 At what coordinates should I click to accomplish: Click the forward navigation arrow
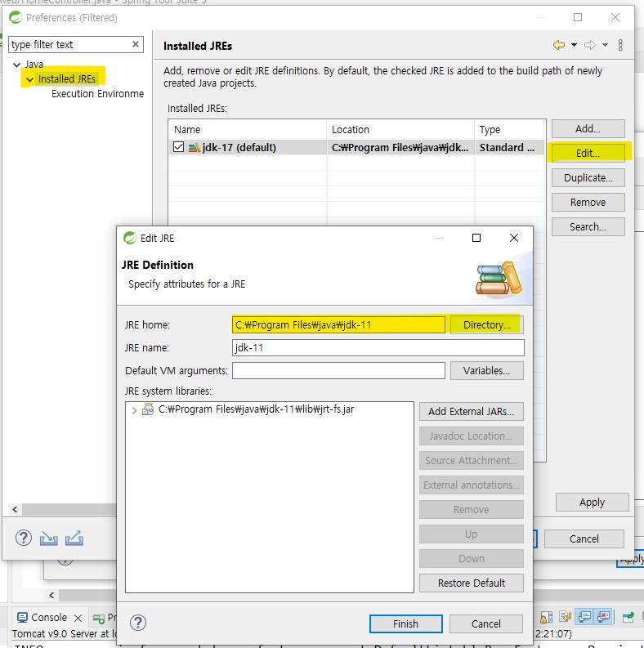(x=590, y=45)
